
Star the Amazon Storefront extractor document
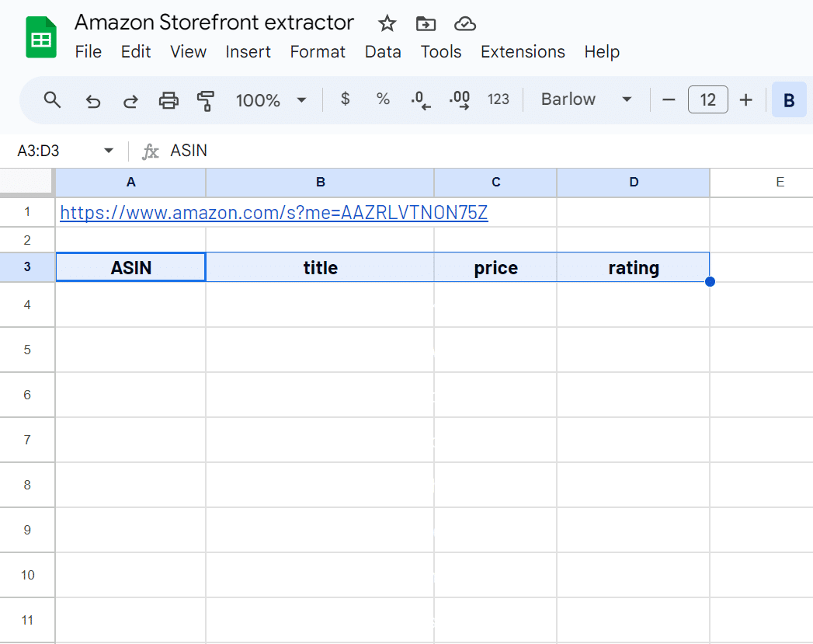pos(387,23)
